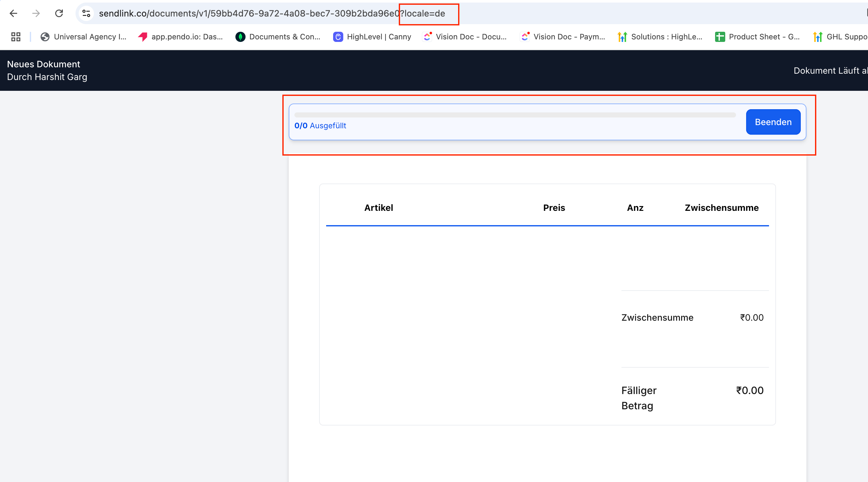Open Vision Doc - Paym... bookmark

(x=562, y=37)
